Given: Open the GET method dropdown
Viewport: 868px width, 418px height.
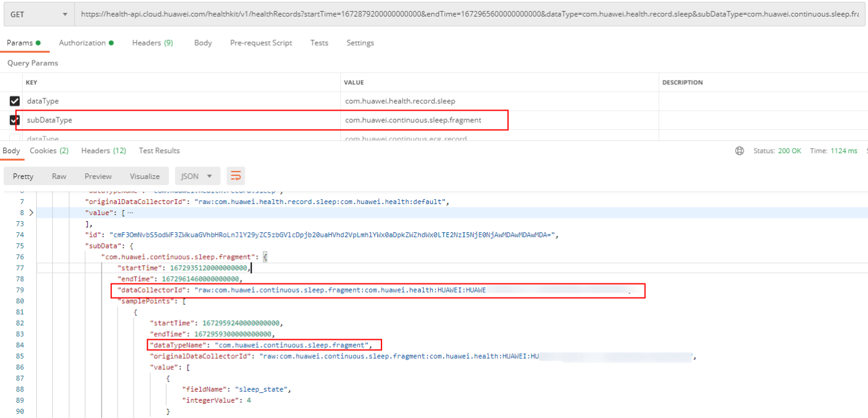Looking at the screenshot, I should point(38,14).
